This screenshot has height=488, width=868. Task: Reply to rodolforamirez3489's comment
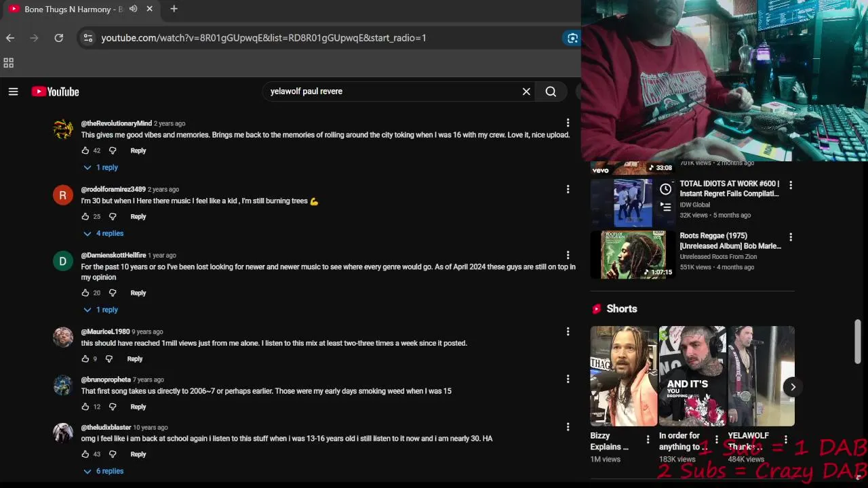tap(138, 216)
